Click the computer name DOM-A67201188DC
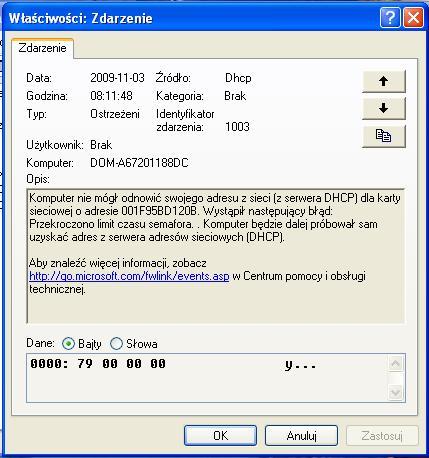The image size is (429, 458). [139, 163]
